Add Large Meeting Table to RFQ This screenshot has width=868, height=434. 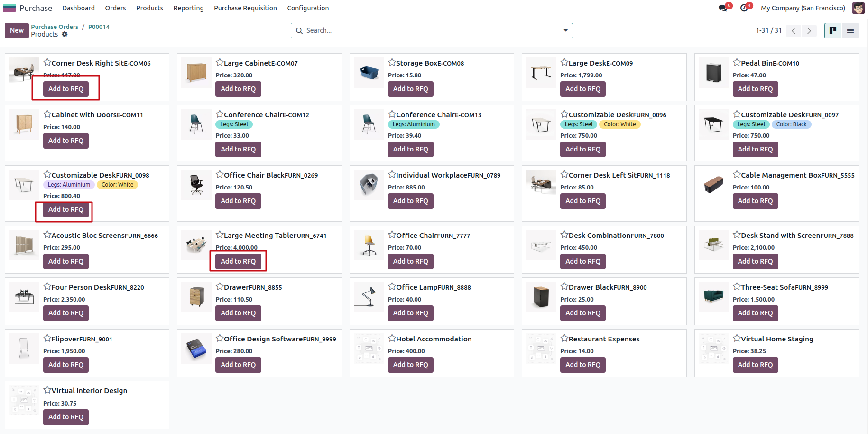pyautogui.click(x=238, y=261)
